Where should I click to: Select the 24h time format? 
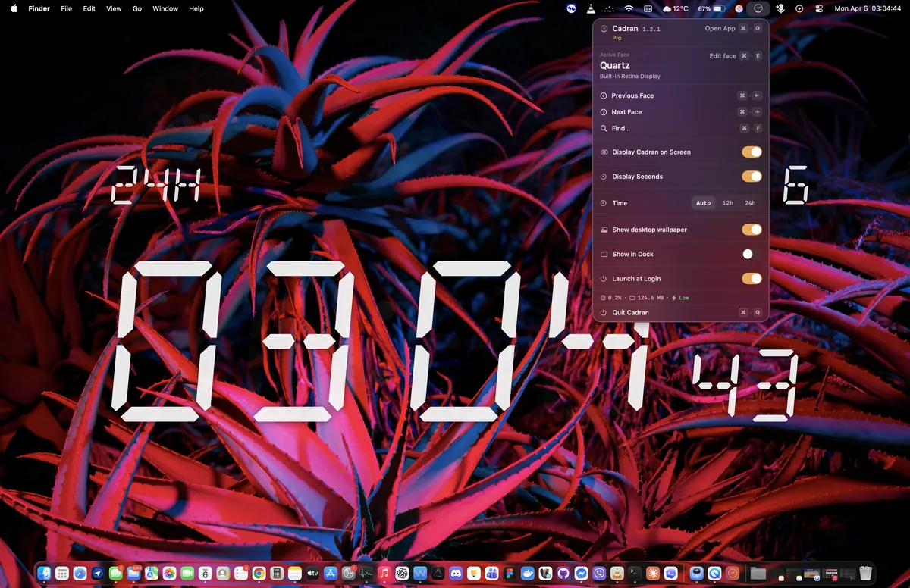[750, 203]
